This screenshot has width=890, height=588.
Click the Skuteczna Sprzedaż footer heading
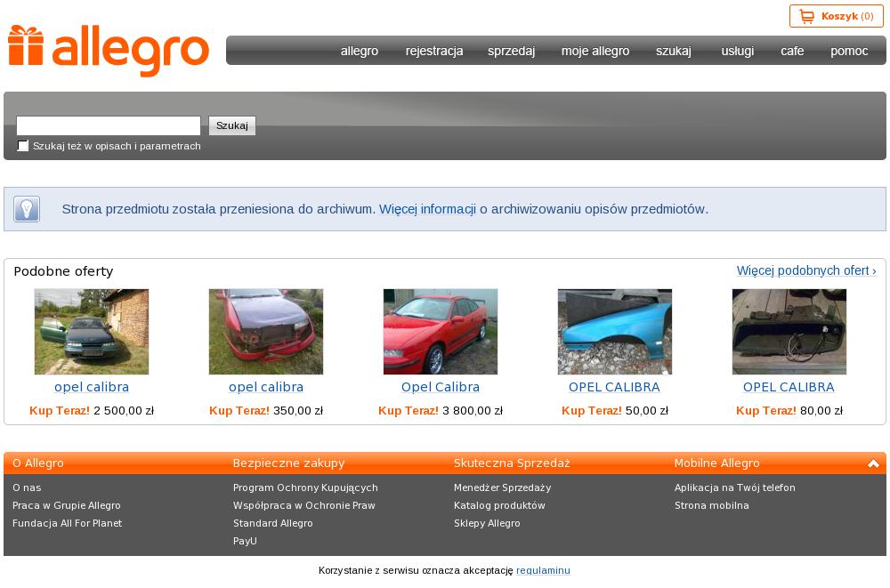[x=512, y=463]
